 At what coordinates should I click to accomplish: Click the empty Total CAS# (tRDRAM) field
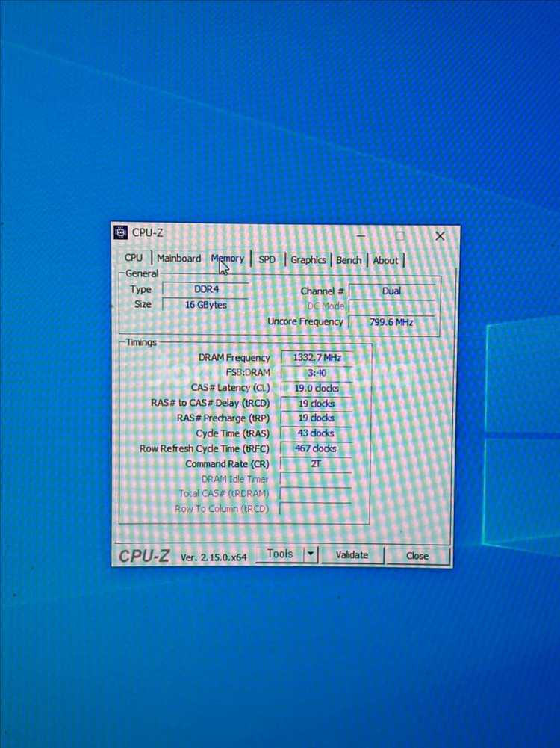pyautogui.click(x=316, y=494)
